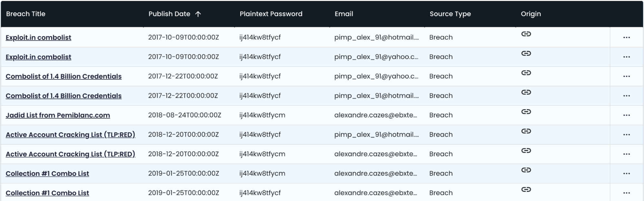The width and height of the screenshot is (644, 201).
Task: Open more options for second Exploit.in row
Action: tap(627, 57)
